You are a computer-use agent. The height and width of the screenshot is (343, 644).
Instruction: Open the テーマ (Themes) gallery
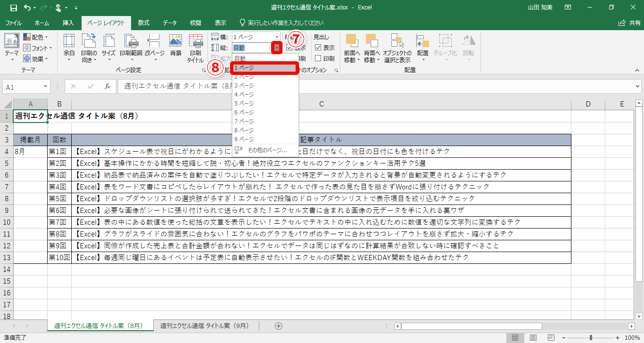tap(12, 47)
